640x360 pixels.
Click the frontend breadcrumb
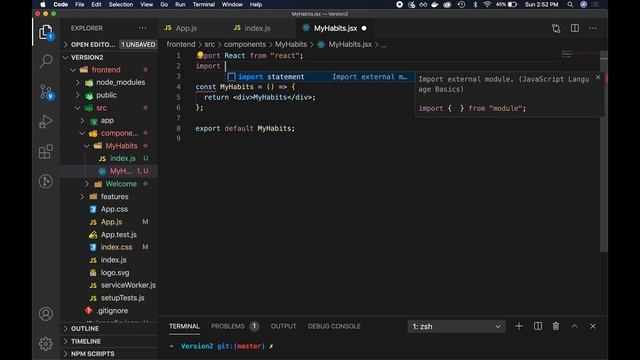click(x=181, y=44)
